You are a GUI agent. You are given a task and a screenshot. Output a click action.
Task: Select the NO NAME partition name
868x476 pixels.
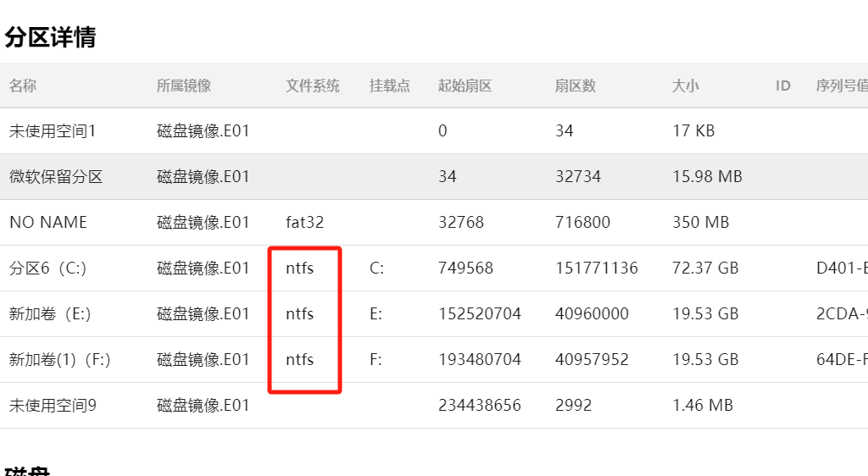point(48,222)
